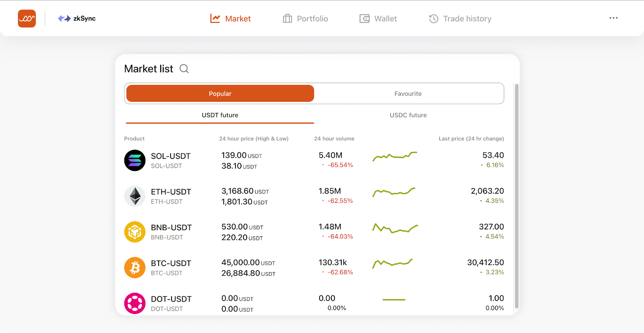Click BTC last price 30,412.50

coord(485,263)
